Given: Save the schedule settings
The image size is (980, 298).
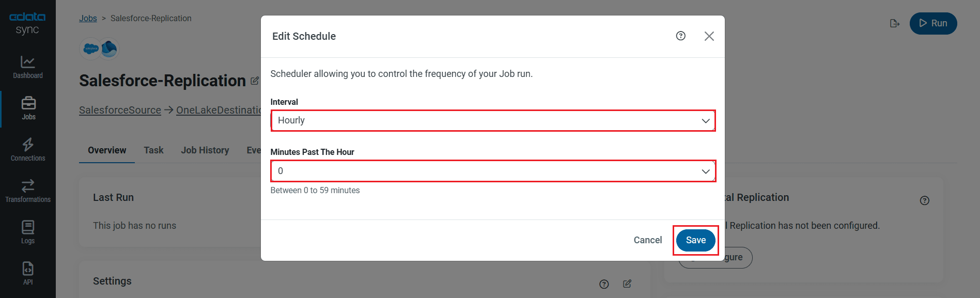Looking at the screenshot, I should click(x=695, y=240).
